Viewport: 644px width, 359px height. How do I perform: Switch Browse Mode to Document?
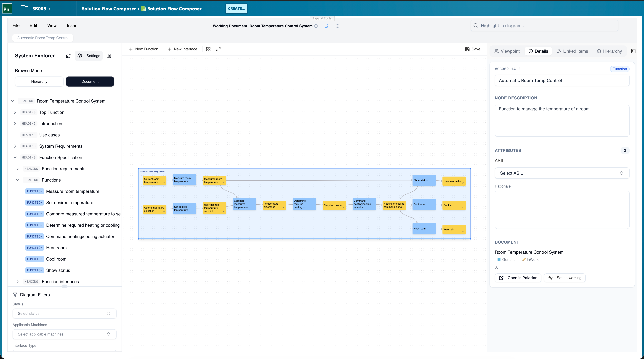pos(90,82)
